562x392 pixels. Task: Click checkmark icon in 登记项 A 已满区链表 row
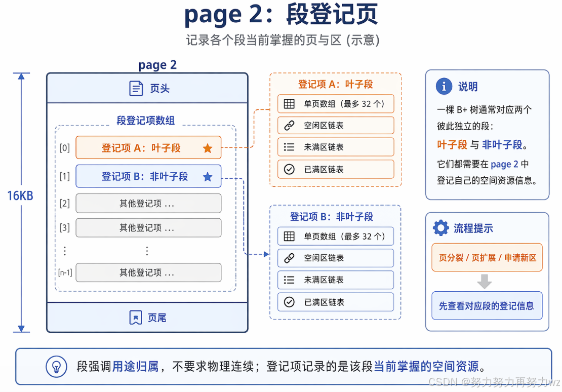coord(289,169)
